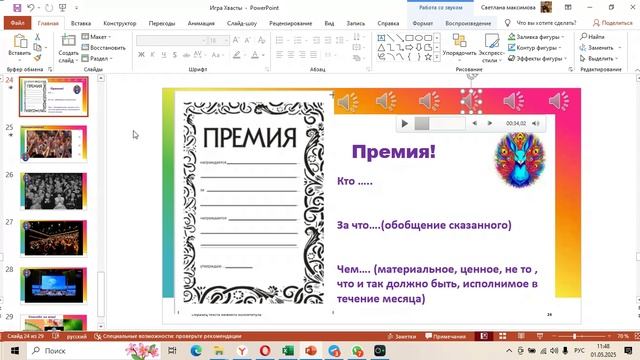This screenshot has width=640, height=360.
Task: Open the Макет layout dropdown
Action: pyautogui.click(x=97, y=37)
